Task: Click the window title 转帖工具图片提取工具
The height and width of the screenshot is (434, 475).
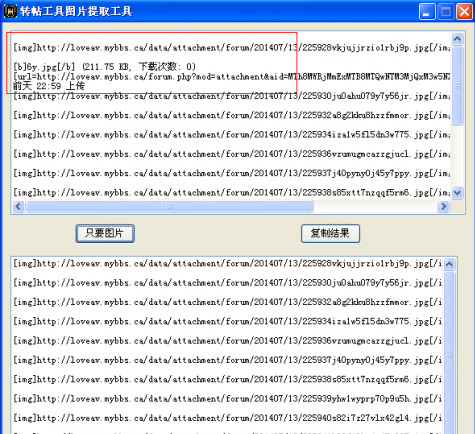Action: coord(76,12)
